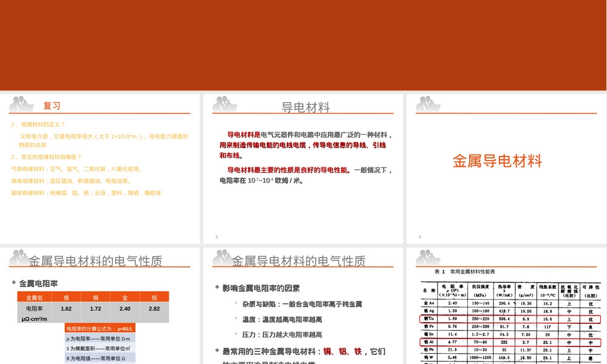Click the 电阻率的计算公式为 ρ=RS/L box

(100, 328)
